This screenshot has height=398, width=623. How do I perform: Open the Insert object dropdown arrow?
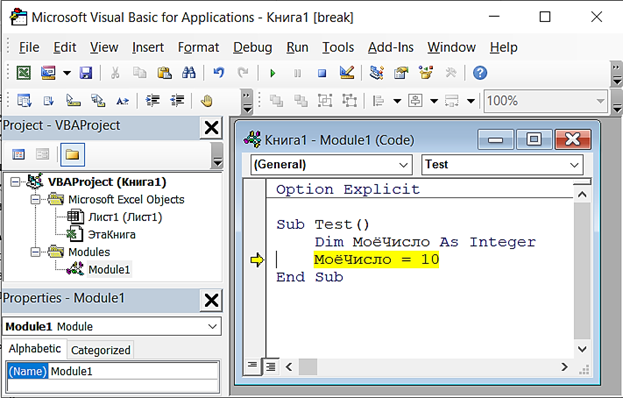tap(67, 73)
